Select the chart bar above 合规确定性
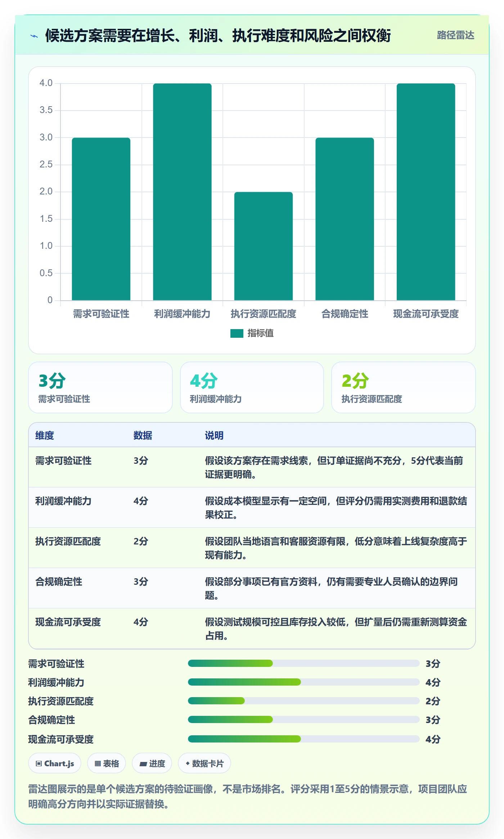 point(345,219)
